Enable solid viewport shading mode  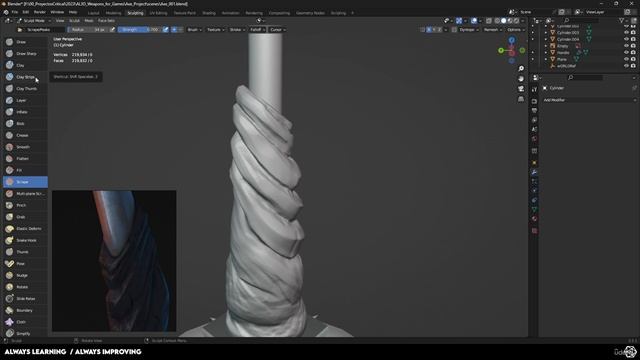[x=504, y=20]
